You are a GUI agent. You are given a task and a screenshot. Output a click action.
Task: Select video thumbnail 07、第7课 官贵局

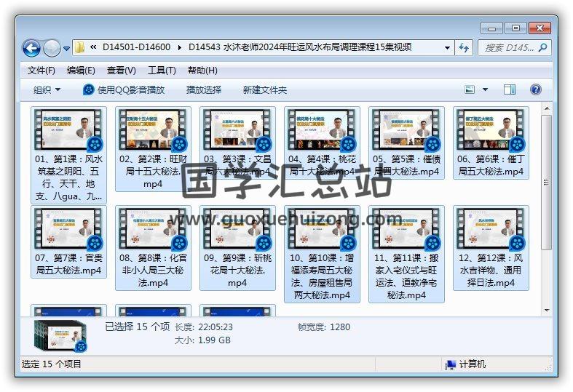click(68, 228)
